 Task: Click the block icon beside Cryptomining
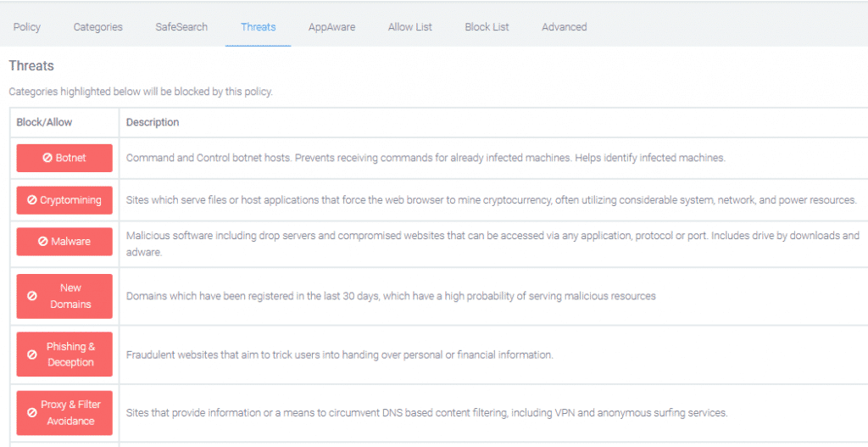click(32, 200)
